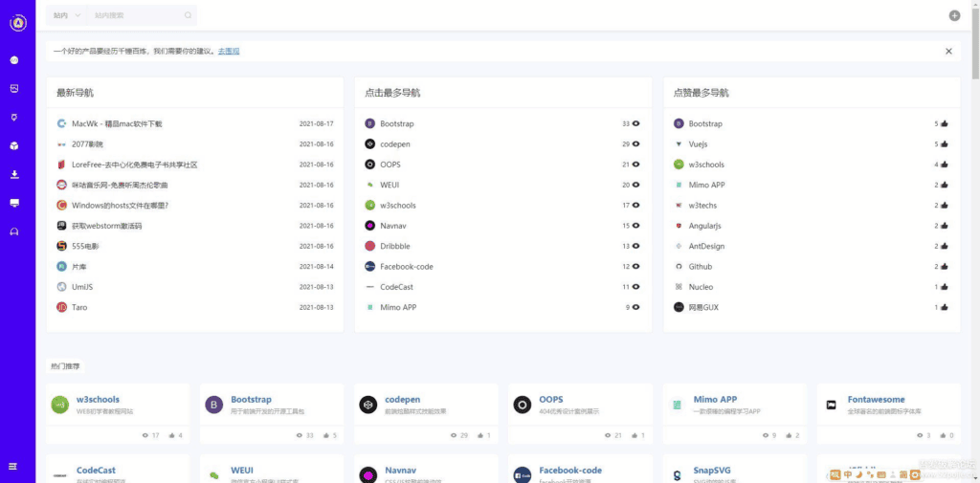
Task: Open Windows的hosts文件在哪里? entry
Action: pos(120,206)
